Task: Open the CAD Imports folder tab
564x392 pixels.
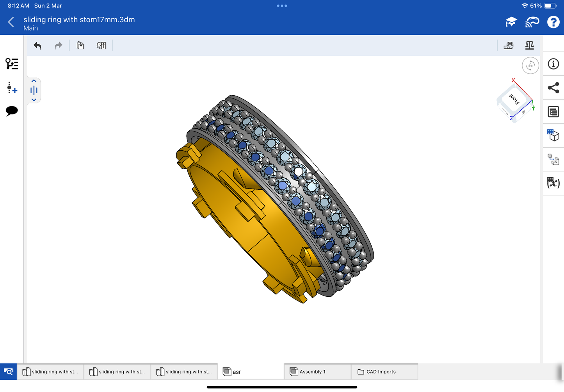Action: [x=384, y=372]
